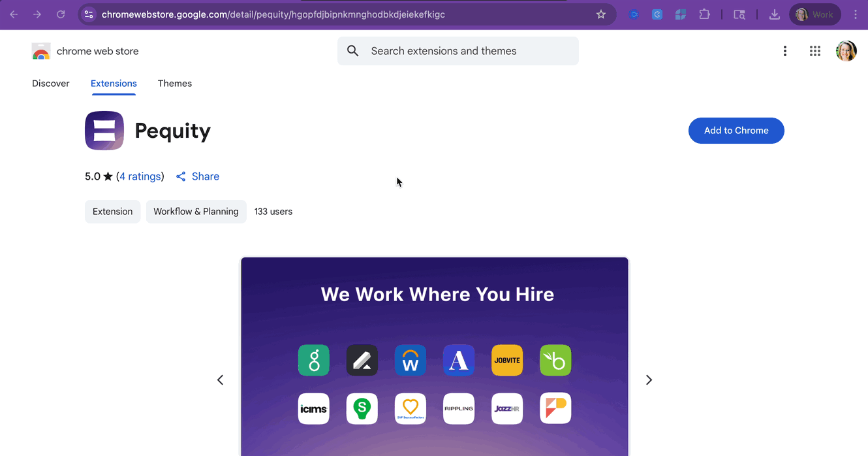Open the round blue outlined extension icon
Screen dimensions: 868x456
[633, 14]
